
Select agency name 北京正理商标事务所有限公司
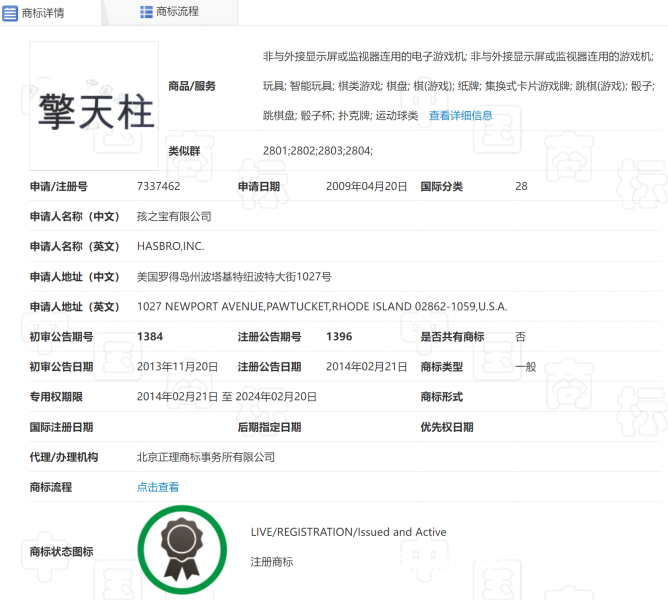point(206,457)
